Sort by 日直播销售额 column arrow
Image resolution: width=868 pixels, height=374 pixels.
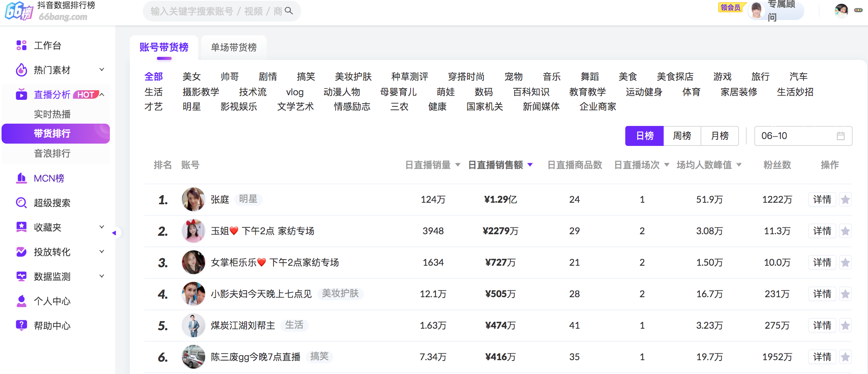point(530,165)
